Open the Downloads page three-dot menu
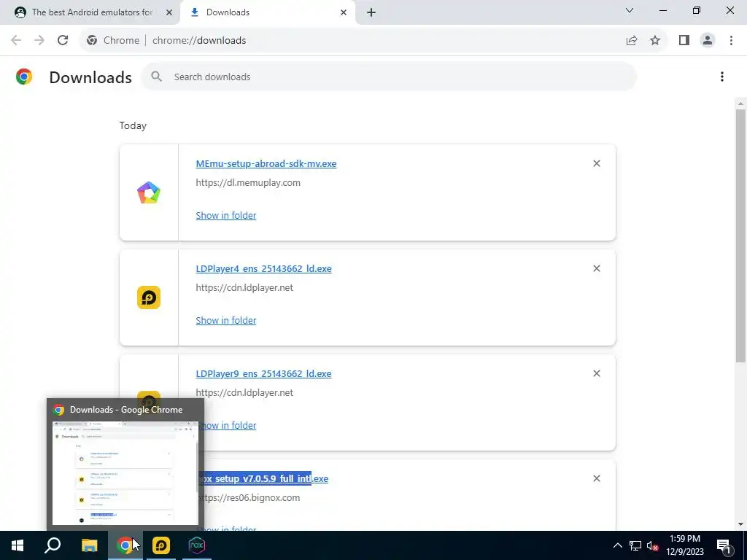The width and height of the screenshot is (747, 560). click(x=722, y=77)
